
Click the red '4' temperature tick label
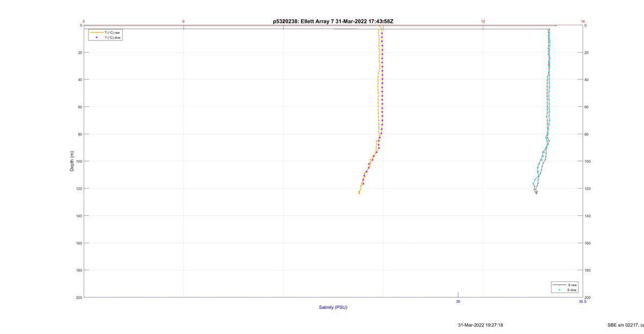click(x=84, y=21)
